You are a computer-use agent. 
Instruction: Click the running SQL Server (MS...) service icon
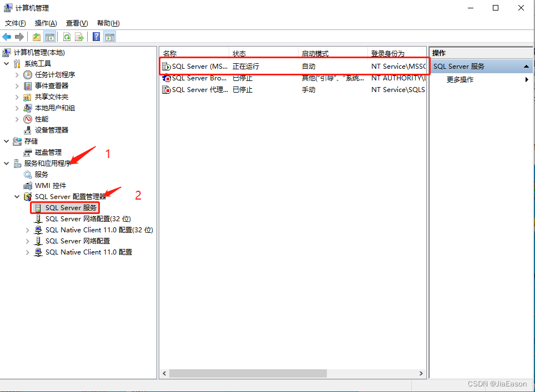166,67
